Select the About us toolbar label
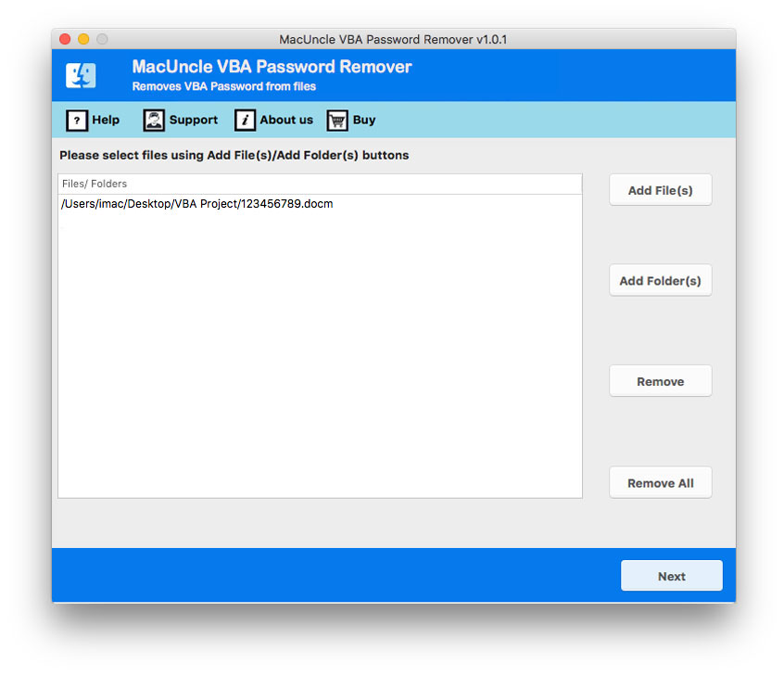 tap(287, 120)
